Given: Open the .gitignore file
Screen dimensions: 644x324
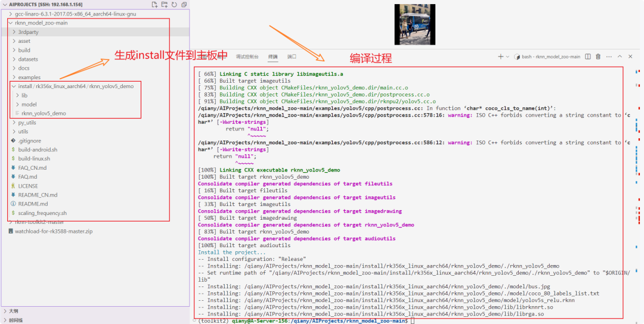Looking at the screenshot, I should [x=29, y=141].
